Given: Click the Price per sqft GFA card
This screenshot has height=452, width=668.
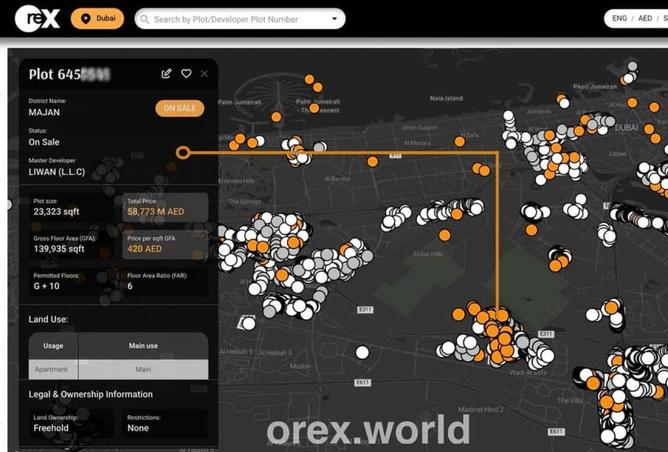Looking at the screenshot, I should pos(166,244).
